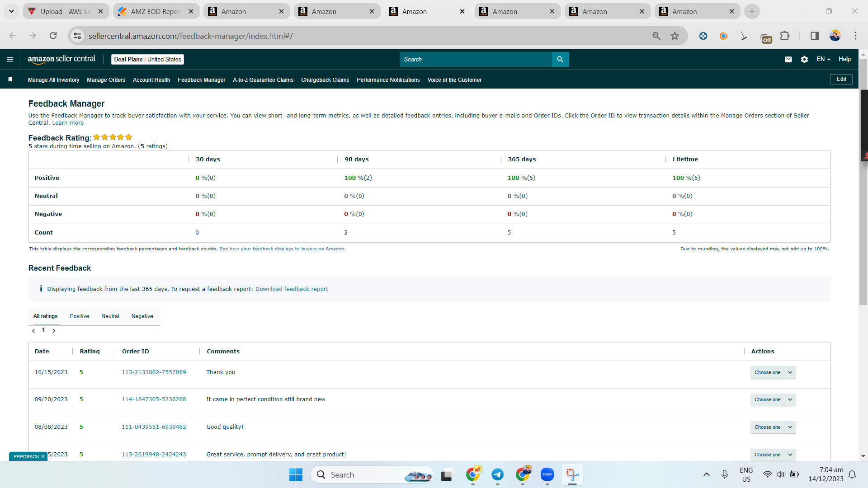Click the browser zoom magnifier icon

(x=656, y=36)
